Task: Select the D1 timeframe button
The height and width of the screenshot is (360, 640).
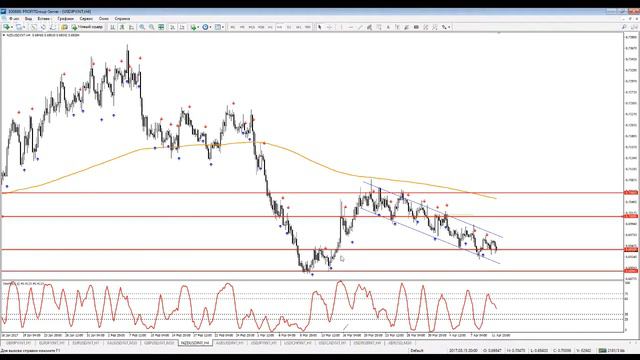Action: [289, 27]
